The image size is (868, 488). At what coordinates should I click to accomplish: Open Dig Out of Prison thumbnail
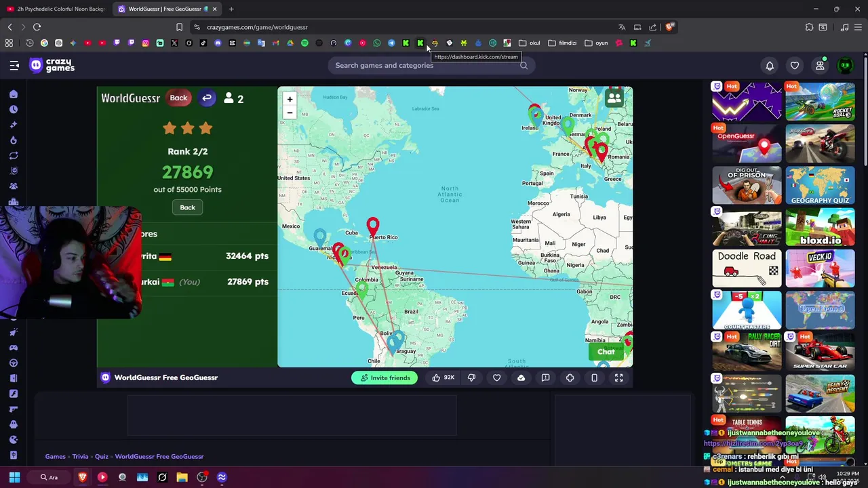click(747, 185)
